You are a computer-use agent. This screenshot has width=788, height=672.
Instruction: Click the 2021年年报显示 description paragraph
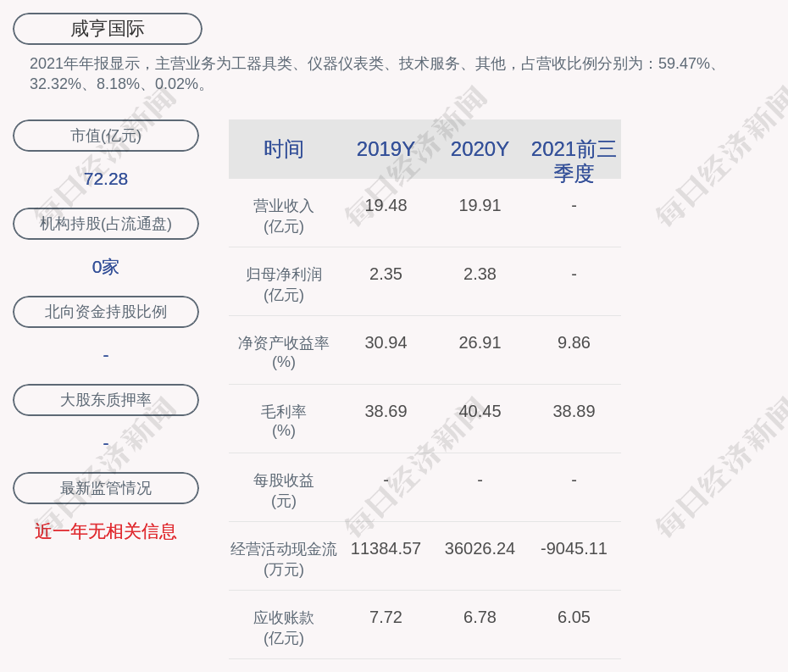(x=375, y=74)
